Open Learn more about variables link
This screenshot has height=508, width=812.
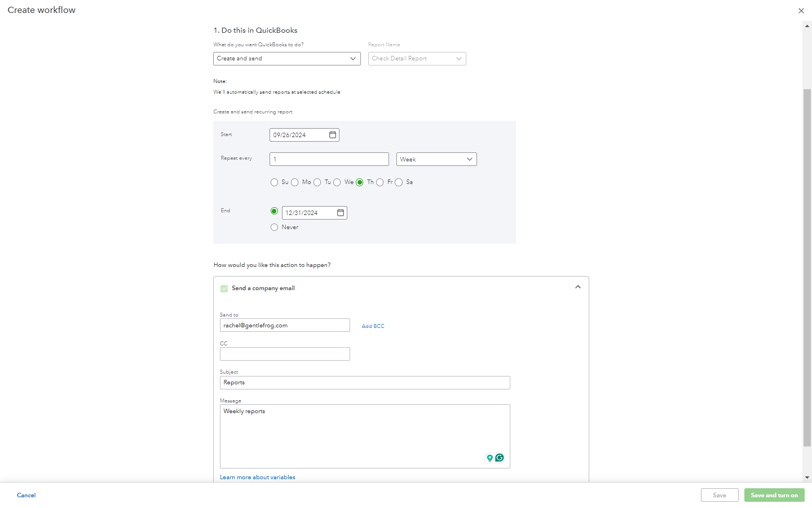(258, 478)
